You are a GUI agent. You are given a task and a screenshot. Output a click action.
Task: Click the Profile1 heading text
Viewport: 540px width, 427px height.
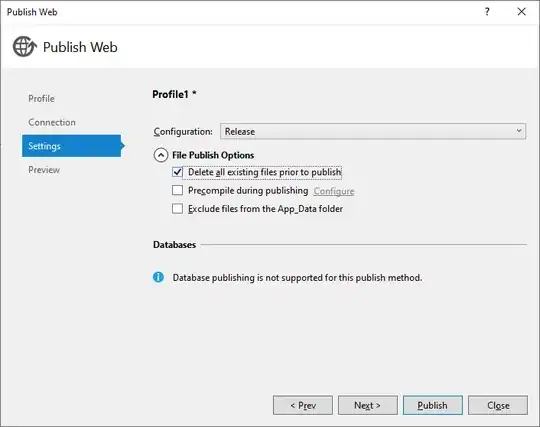(174, 94)
